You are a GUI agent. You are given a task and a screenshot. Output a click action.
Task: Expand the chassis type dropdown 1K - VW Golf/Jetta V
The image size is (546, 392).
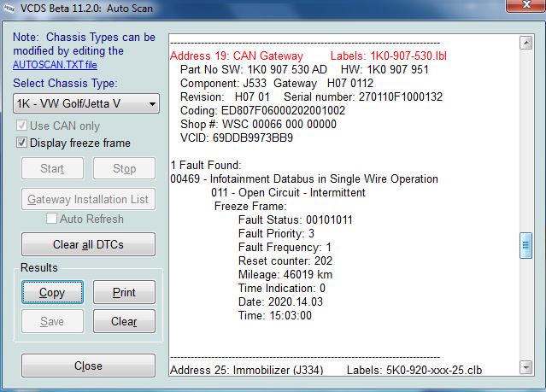pos(86,103)
